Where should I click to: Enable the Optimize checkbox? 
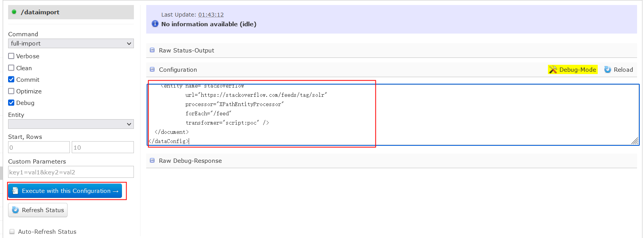pyautogui.click(x=11, y=91)
